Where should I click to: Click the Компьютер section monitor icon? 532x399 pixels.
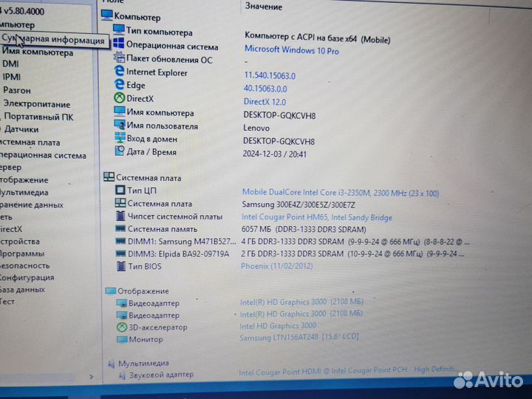click(x=107, y=15)
